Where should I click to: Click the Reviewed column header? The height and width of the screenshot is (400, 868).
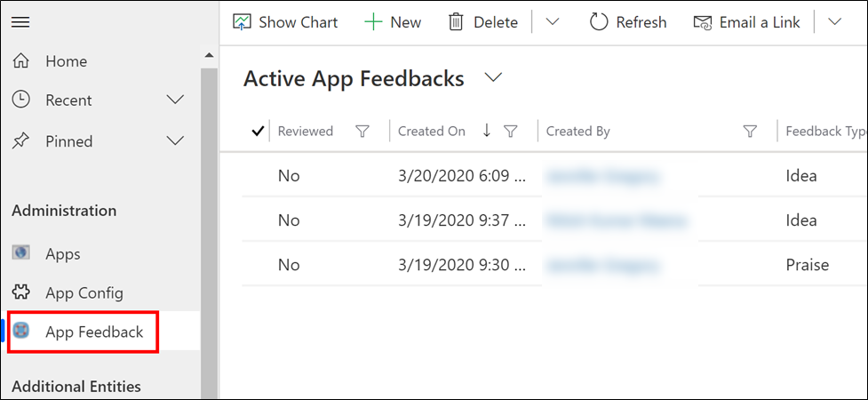click(x=306, y=132)
